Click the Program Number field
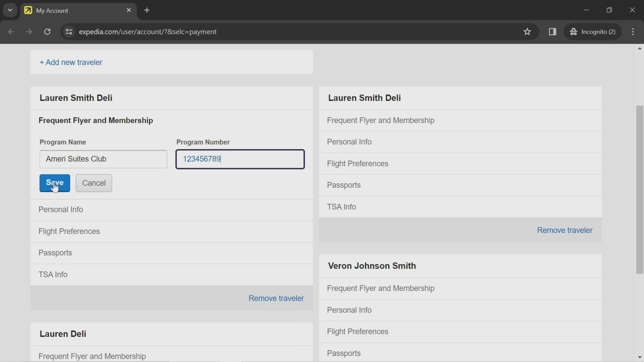This screenshot has height=362, width=644. click(240, 159)
